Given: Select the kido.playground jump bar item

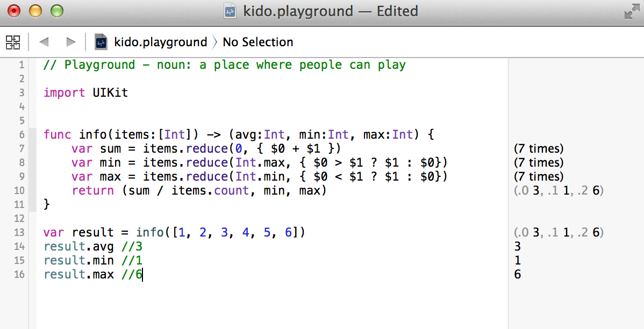Looking at the screenshot, I should click(x=161, y=41).
